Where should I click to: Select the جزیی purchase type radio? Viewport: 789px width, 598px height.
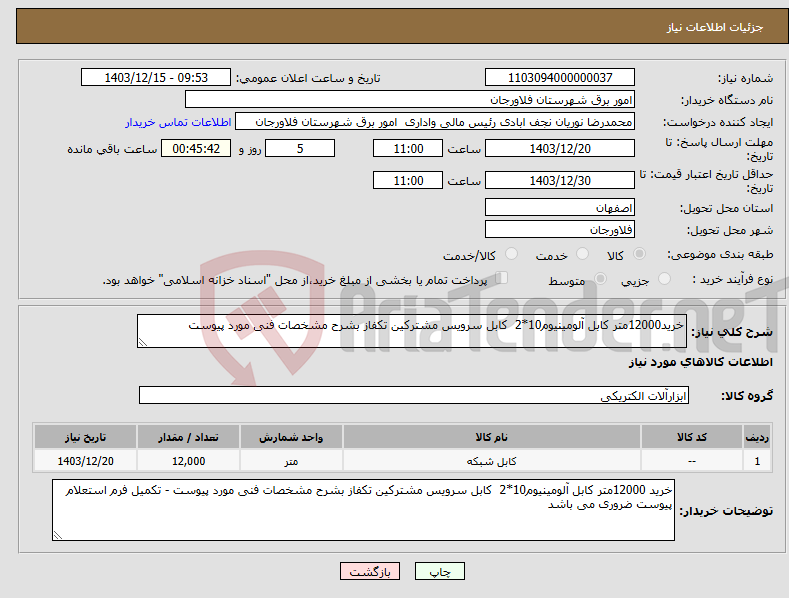[664, 279]
